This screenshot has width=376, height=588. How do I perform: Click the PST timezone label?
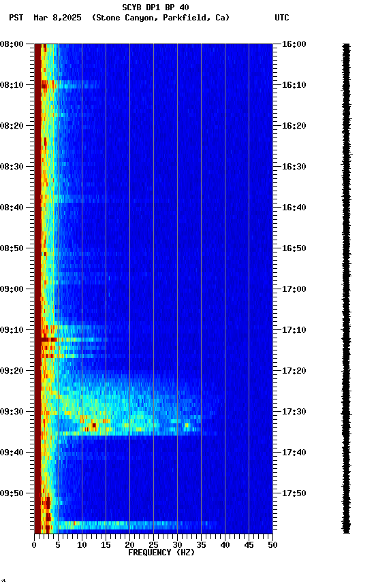[16, 18]
